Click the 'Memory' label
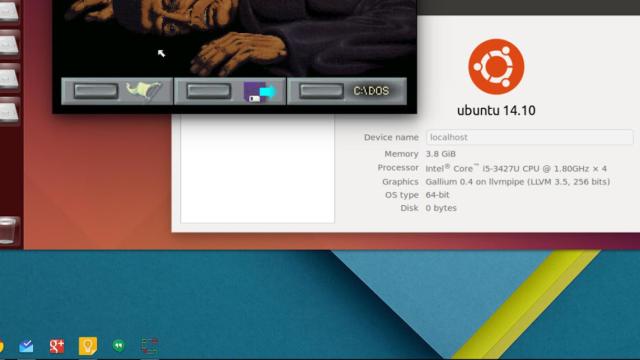 tap(401, 154)
